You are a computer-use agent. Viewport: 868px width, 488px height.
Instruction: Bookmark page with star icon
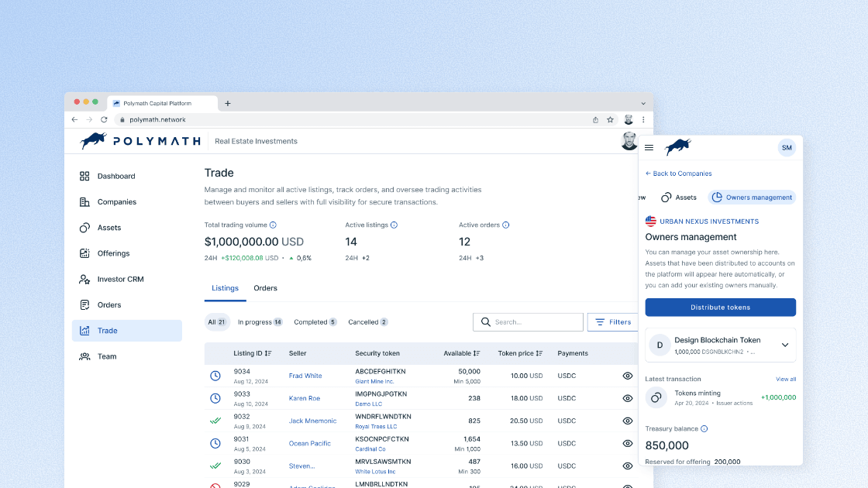coord(610,119)
